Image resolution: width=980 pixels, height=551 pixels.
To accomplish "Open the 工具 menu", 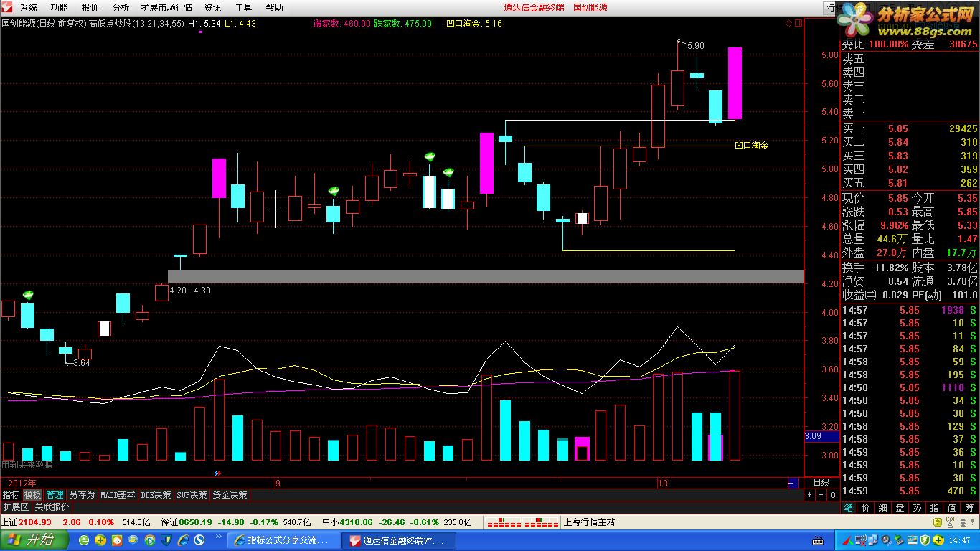I will point(244,7).
